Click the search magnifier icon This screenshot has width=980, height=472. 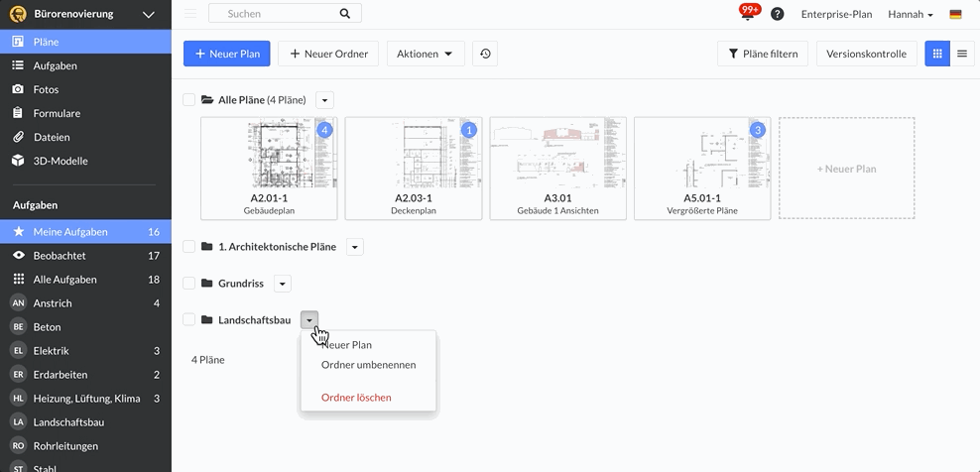pyautogui.click(x=345, y=14)
